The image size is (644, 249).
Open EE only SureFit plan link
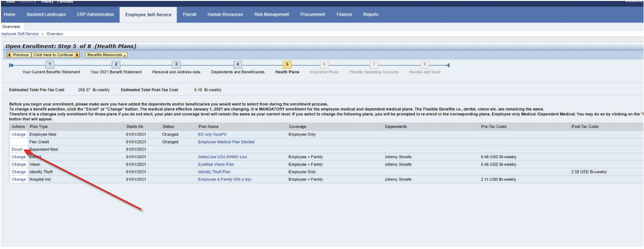(x=212, y=134)
